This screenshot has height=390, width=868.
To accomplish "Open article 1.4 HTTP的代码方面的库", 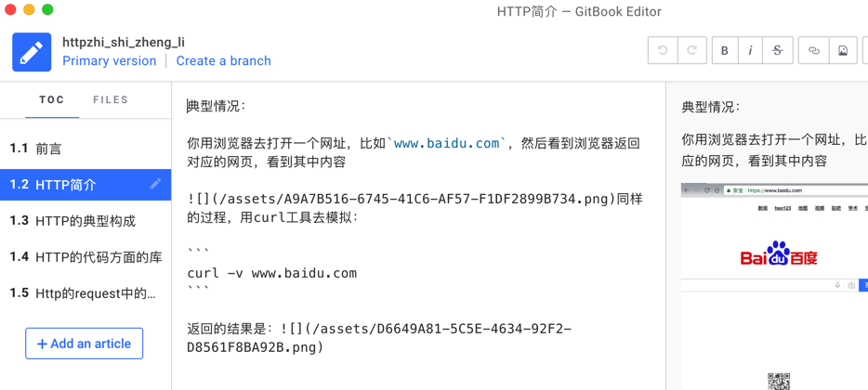I will [99, 257].
